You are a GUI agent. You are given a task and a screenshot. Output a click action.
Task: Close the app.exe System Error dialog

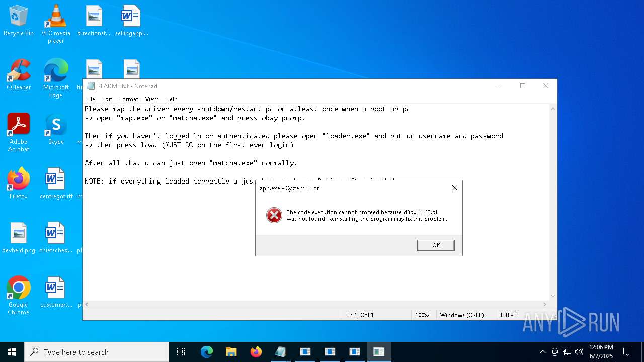point(455,188)
